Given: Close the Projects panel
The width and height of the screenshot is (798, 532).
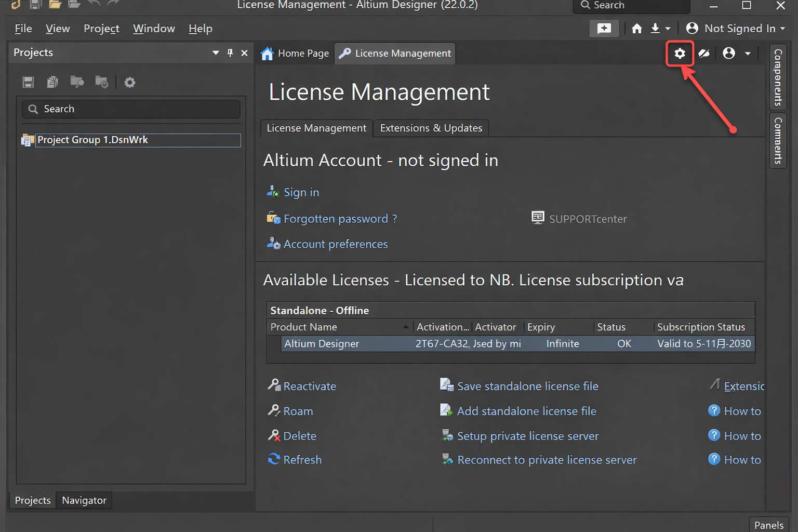Looking at the screenshot, I should click(245, 53).
